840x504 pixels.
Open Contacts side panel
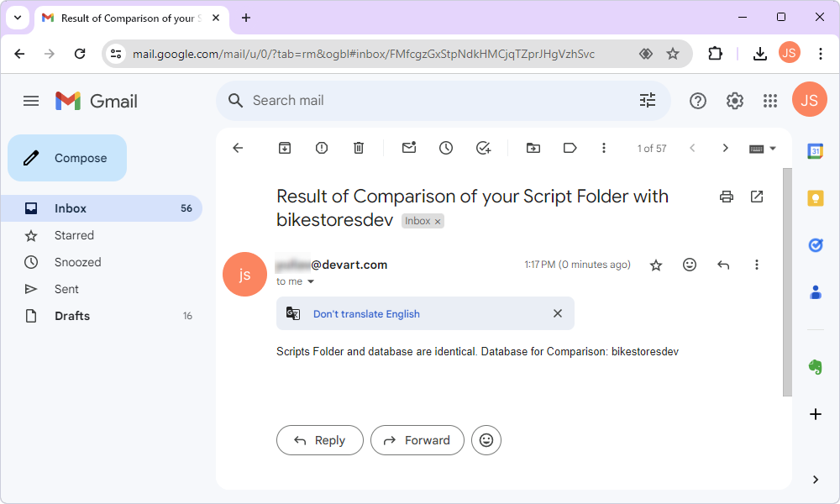(816, 292)
